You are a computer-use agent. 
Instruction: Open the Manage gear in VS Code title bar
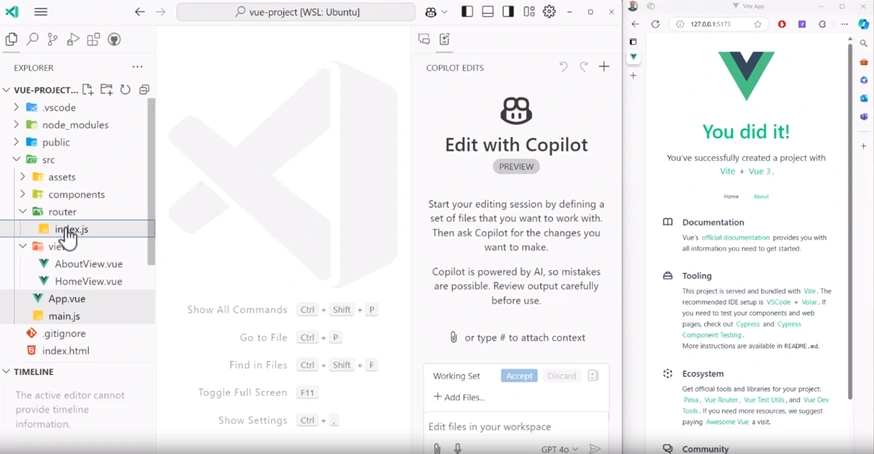tap(549, 12)
